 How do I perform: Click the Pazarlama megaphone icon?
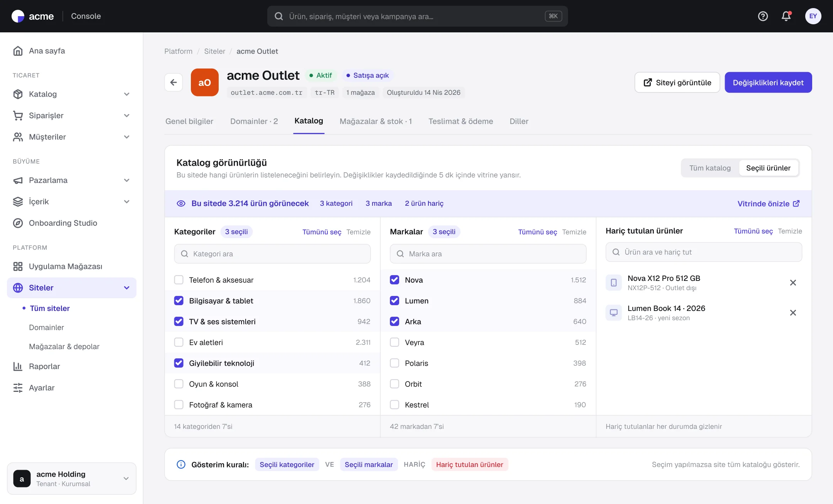click(x=18, y=180)
